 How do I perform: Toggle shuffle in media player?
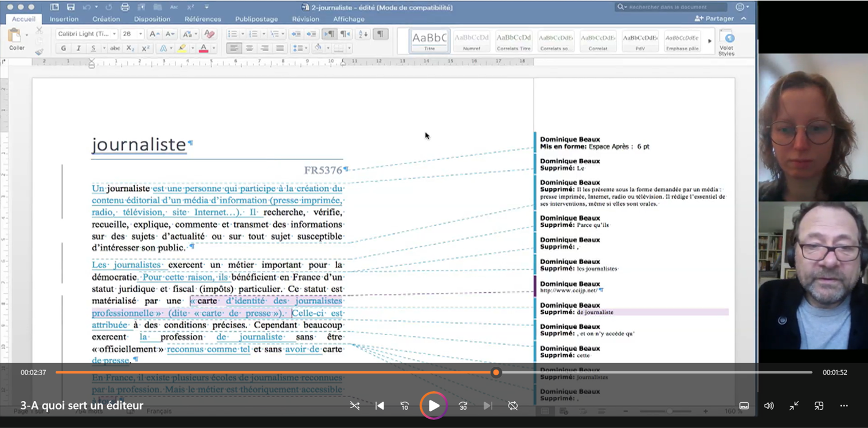pyautogui.click(x=355, y=406)
